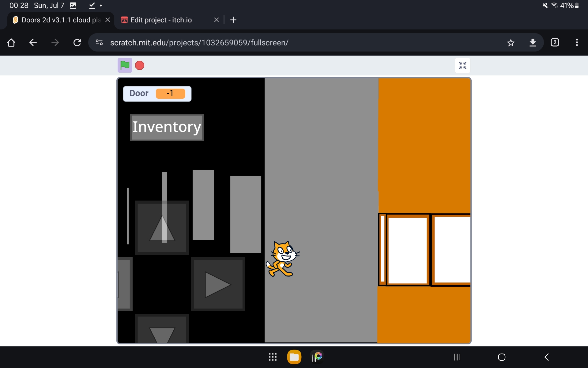Open the Inventory button in game
The image size is (588, 368).
pyautogui.click(x=167, y=127)
